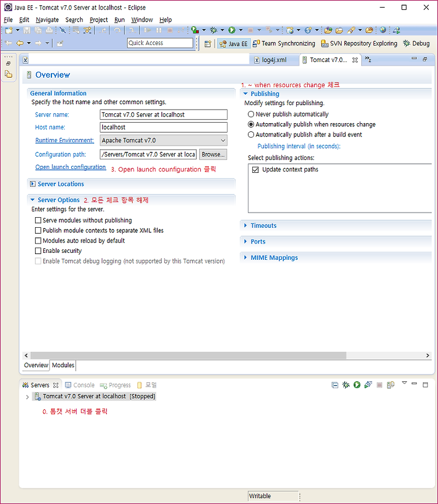Click the Open Perspective icon

tap(208, 44)
